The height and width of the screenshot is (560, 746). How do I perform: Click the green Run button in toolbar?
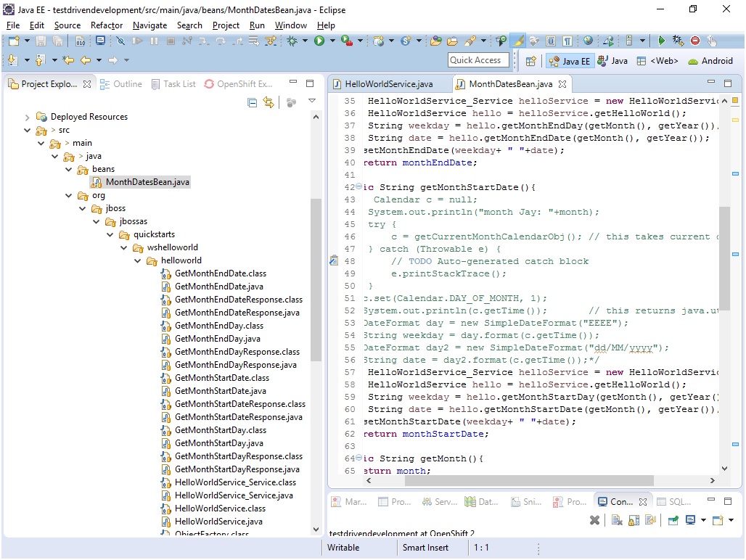[x=319, y=41]
